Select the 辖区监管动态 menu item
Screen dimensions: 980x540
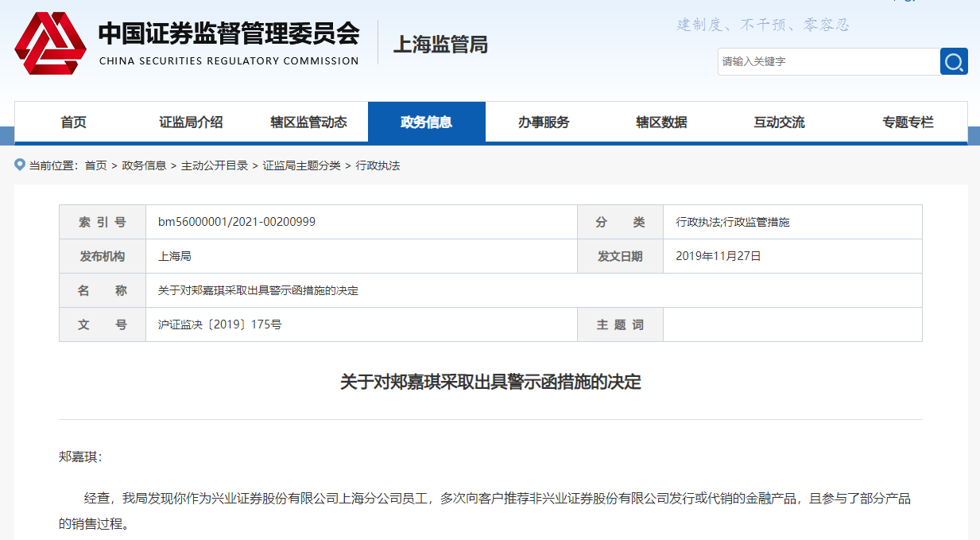pos(308,122)
